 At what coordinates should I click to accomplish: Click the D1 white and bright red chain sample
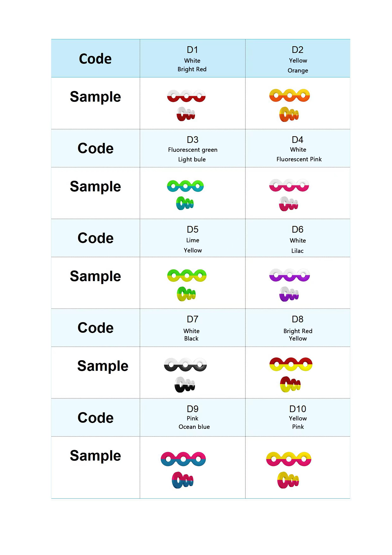tap(186, 105)
